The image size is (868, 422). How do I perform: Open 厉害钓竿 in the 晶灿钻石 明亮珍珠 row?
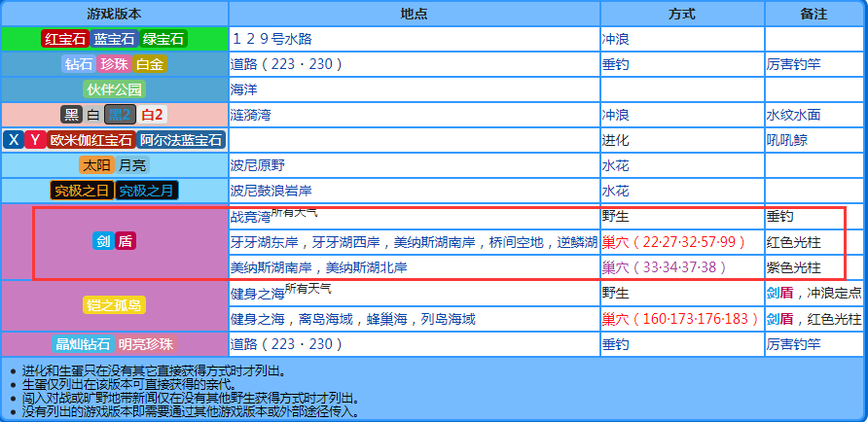coord(794,344)
